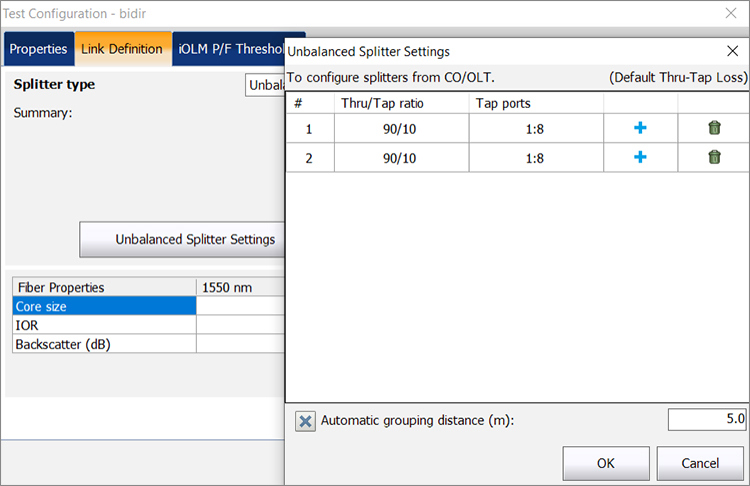
Task: Add a tap port to splitter row 1
Action: pyautogui.click(x=640, y=128)
